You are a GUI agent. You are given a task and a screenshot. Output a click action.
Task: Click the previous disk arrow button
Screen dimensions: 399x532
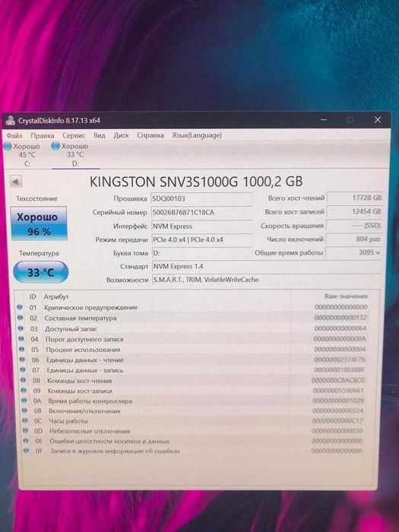coord(16,181)
